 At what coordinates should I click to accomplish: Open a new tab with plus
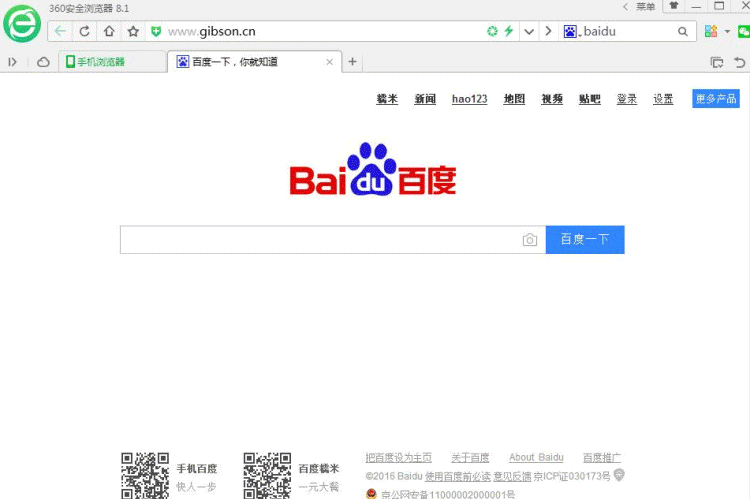[353, 62]
